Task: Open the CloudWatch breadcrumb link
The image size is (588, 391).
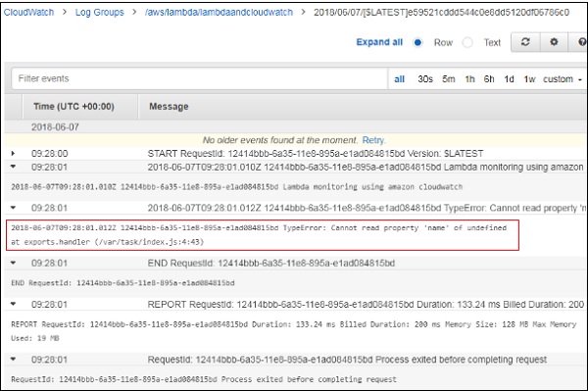Action: click(28, 13)
